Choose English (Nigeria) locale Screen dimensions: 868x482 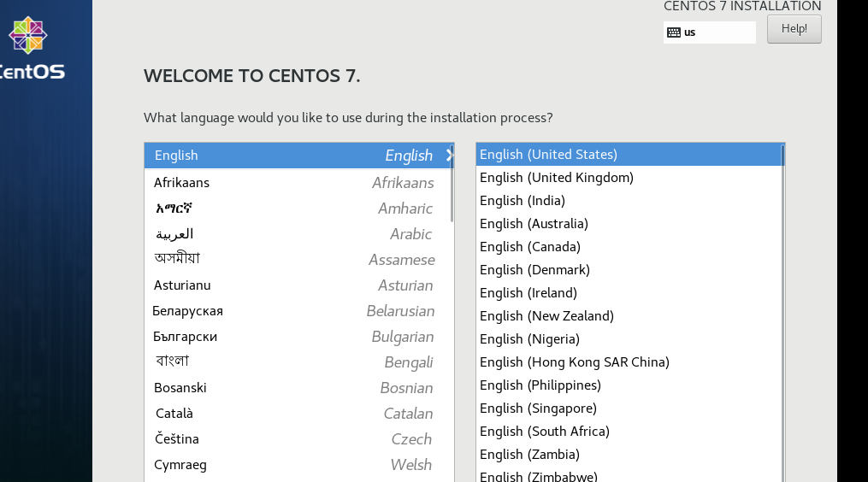point(629,338)
